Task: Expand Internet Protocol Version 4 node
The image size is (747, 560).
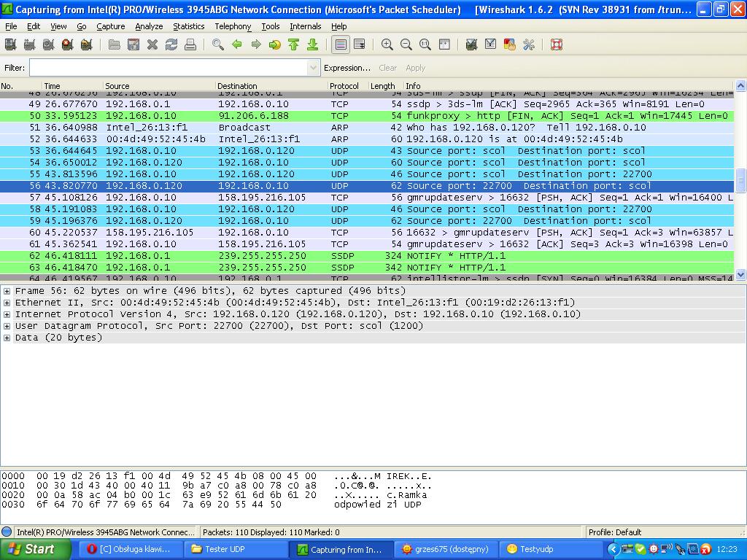Action: [x=7, y=314]
